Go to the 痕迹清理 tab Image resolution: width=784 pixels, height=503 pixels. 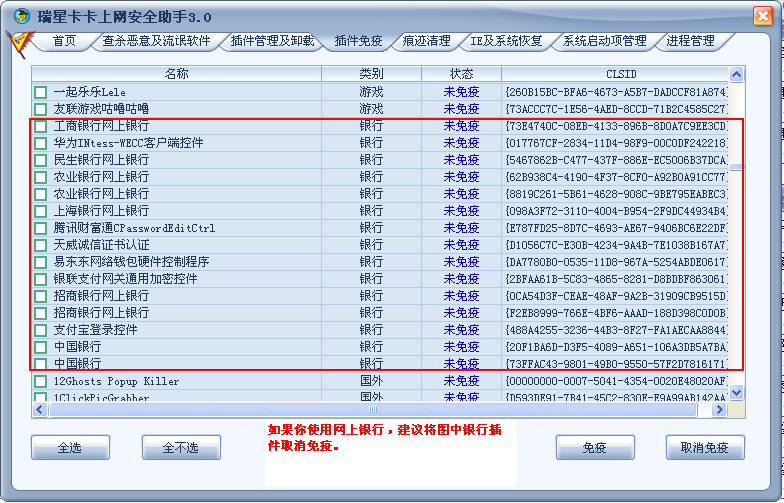(x=426, y=41)
